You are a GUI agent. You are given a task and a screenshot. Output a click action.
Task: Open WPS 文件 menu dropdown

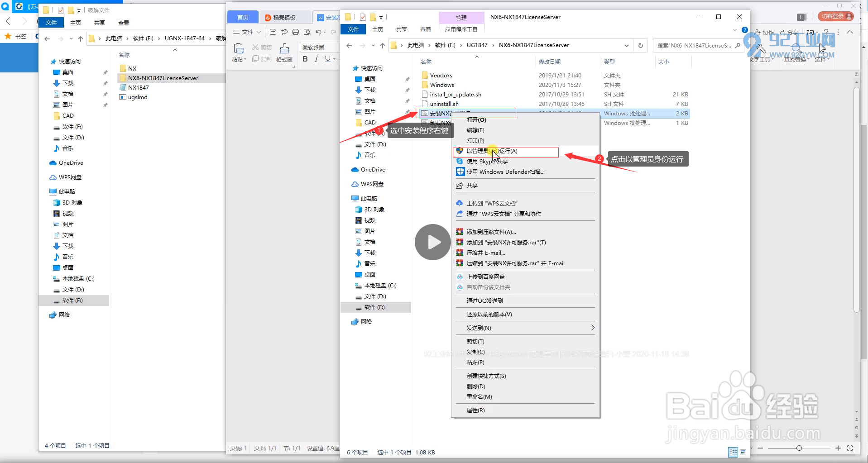(x=247, y=32)
